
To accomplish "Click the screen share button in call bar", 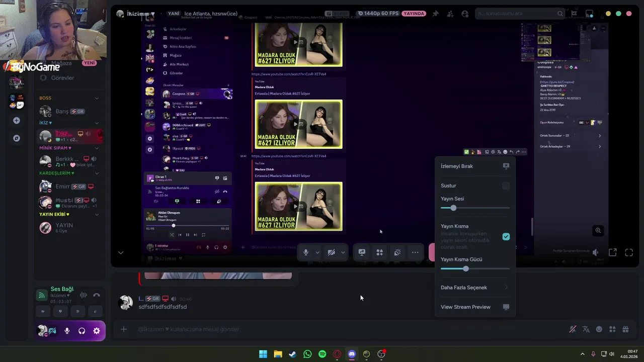I will (x=362, y=252).
